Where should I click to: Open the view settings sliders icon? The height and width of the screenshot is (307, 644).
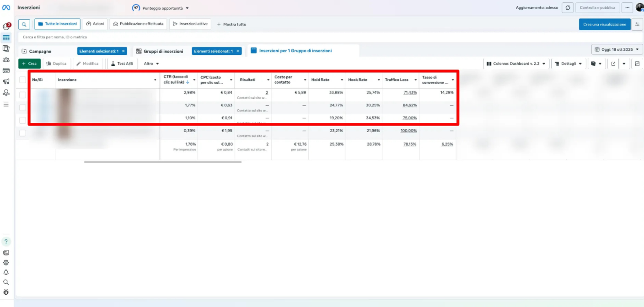(637, 25)
